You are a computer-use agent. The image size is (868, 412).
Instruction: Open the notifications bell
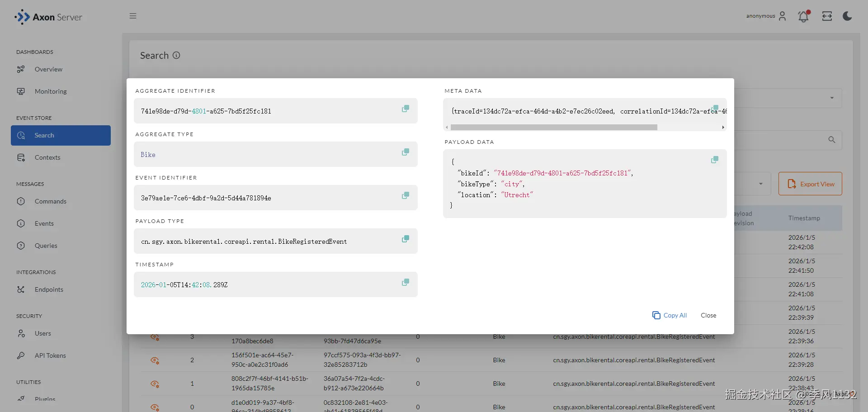point(803,16)
